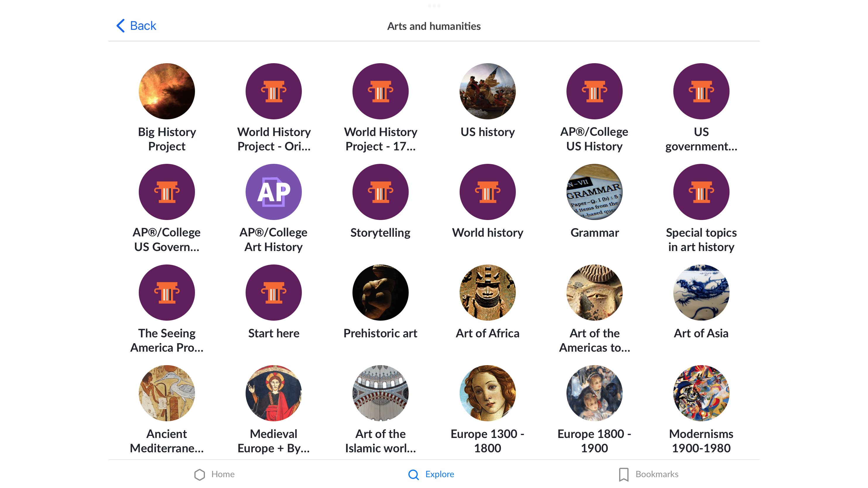Screen dimensions: 868x488
Task: Open the US history painting icon
Action: pos(487,91)
